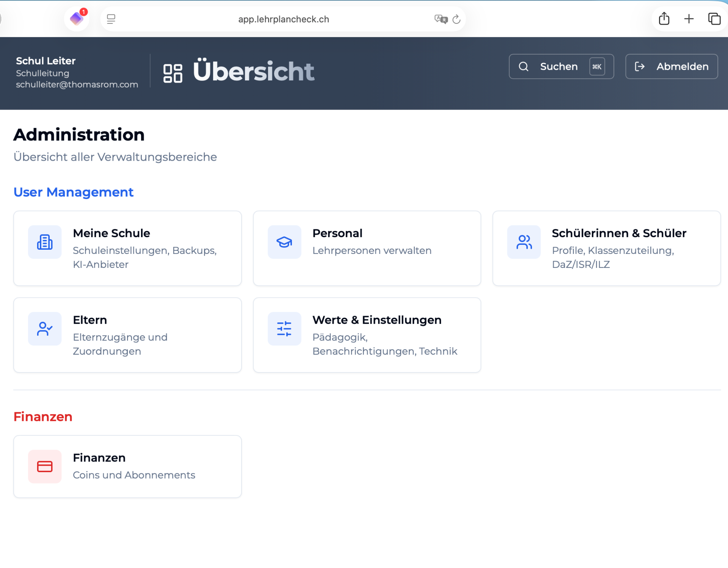Click 'Elternzugänge und Zuordnungen' description
Screen dimensions: 728x568
[120, 344]
